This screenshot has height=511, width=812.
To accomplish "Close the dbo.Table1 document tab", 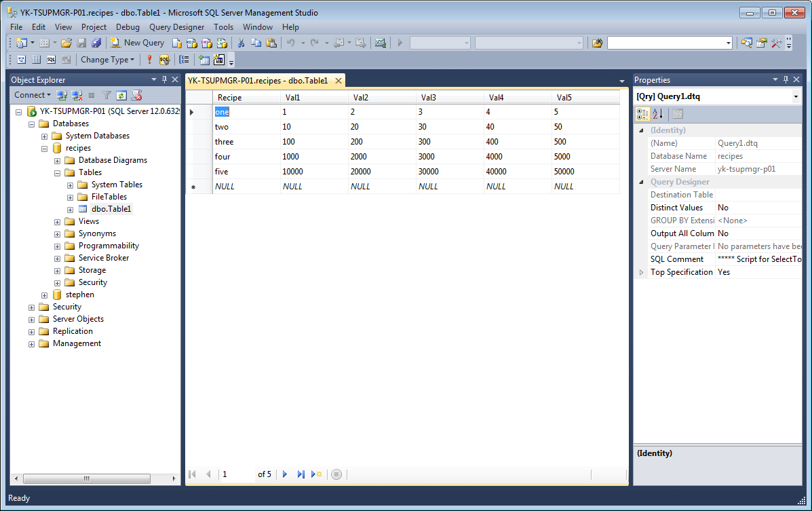I will (338, 80).
